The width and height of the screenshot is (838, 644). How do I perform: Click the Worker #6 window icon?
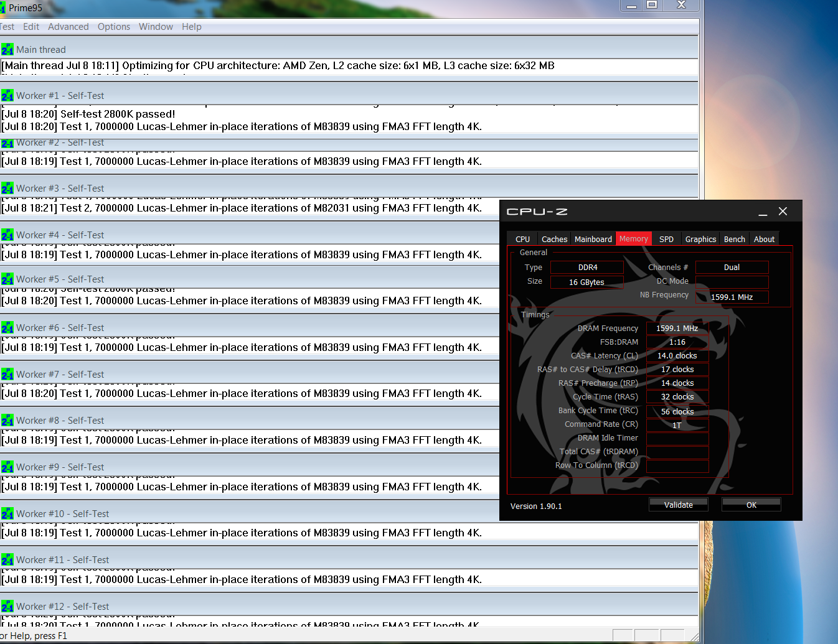7,328
